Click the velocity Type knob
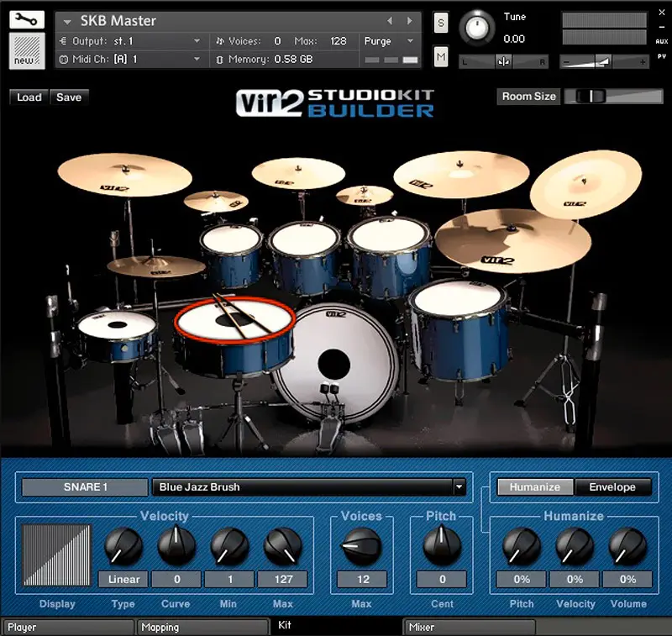Screen dimensions: 672x636 point(123,546)
